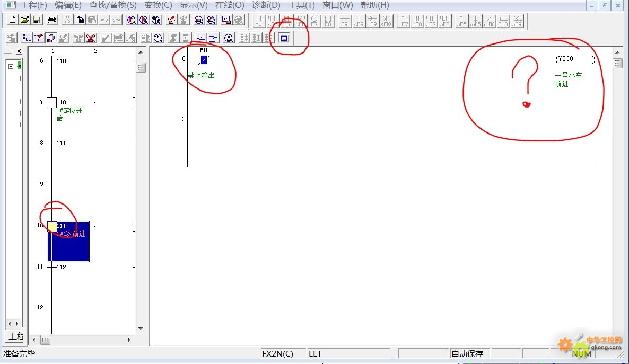629x364 pixels.
Task: Draw a horizontal line with F9
Action: (345, 21)
